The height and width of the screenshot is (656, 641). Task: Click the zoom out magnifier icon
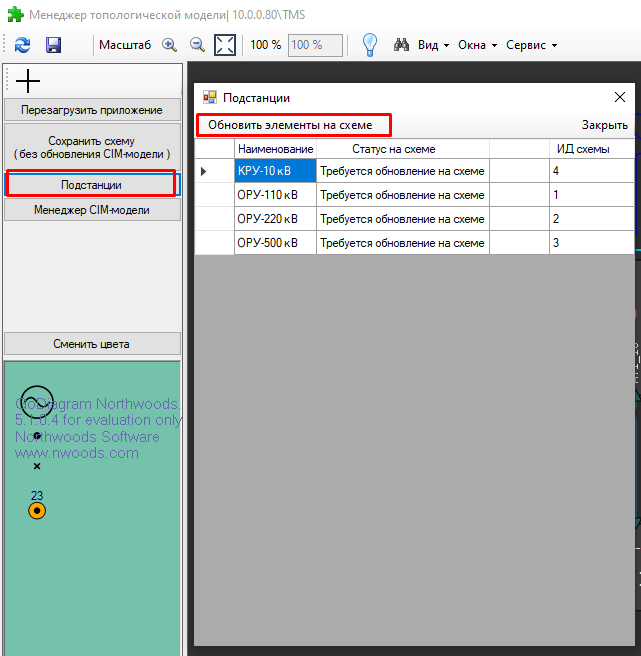point(197,45)
